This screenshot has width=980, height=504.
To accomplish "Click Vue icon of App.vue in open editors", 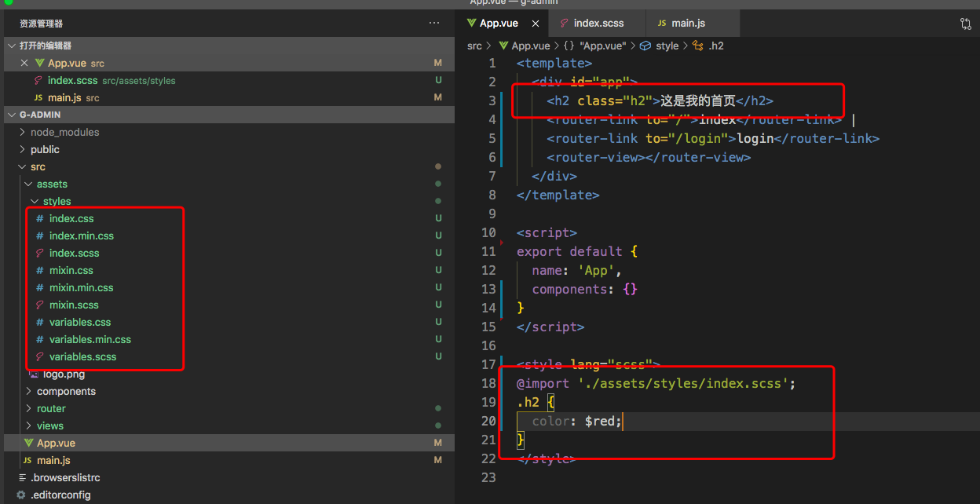I will click(x=39, y=63).
